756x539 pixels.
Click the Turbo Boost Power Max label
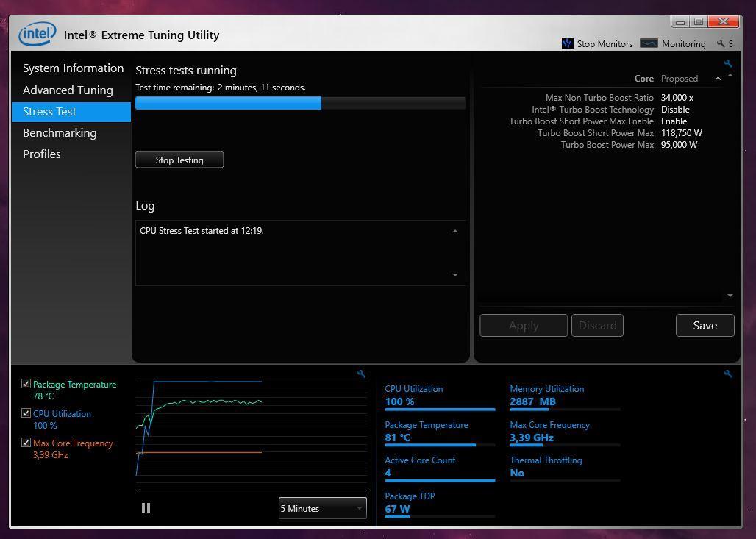click(x=607, y=145)
